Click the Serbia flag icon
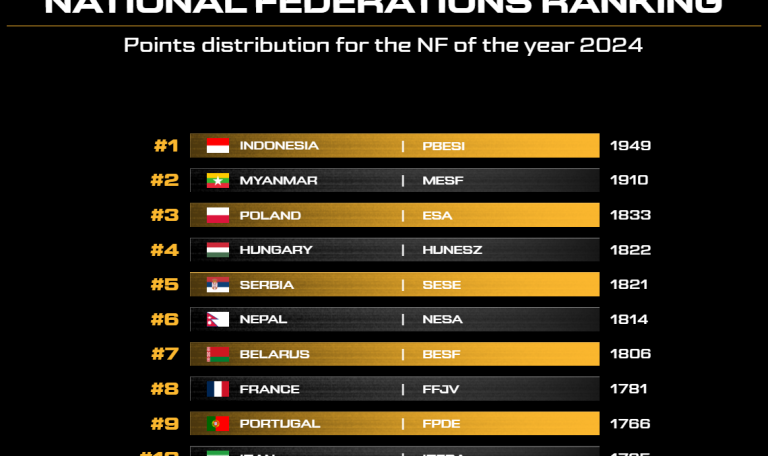The height and width of the screenshot is (456, 768). 218,285
